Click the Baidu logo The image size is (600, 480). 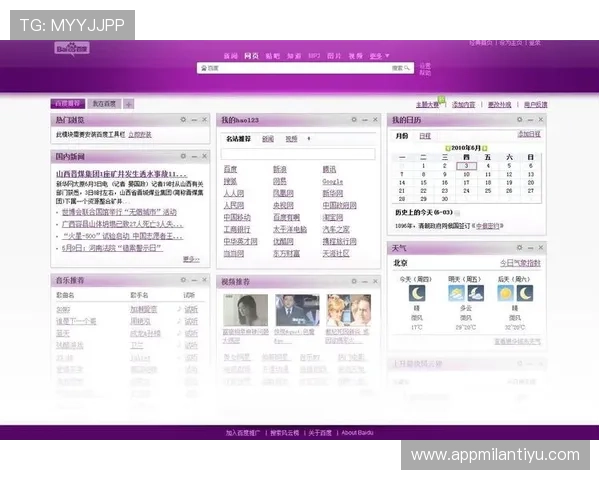72,49
